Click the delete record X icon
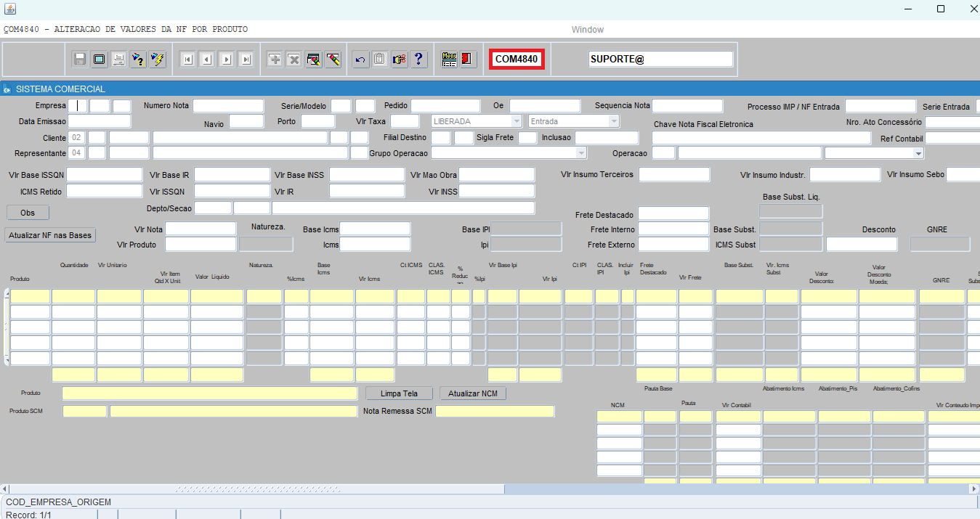980x519 pixels. pos(293,60)
